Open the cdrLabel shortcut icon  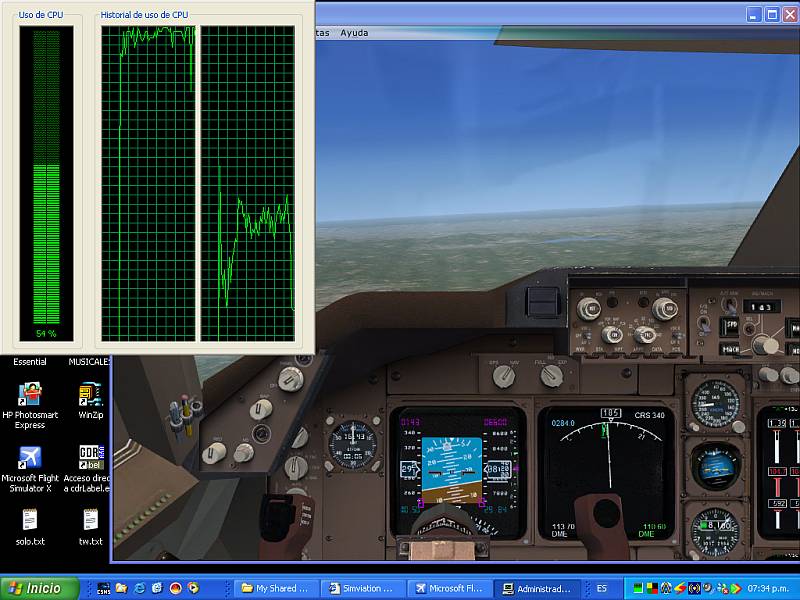click(x=91, y=456)
